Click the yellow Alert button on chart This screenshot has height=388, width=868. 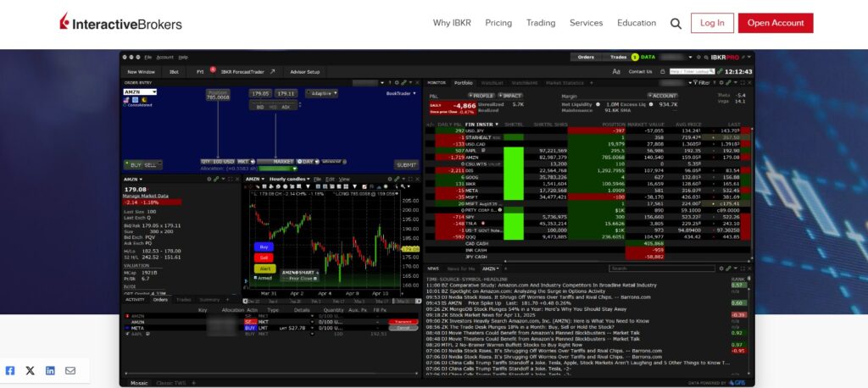(264, 269)
